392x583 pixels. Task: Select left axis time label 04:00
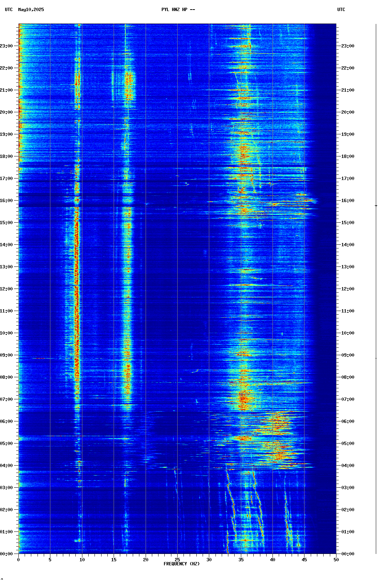(6, 466)
